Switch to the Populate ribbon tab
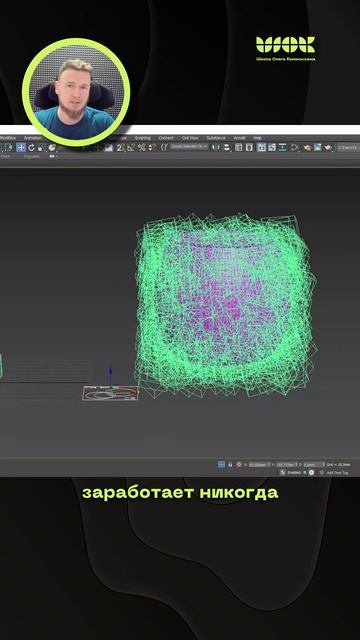This screenshot has height=640, width=360. tap(31, 156)
